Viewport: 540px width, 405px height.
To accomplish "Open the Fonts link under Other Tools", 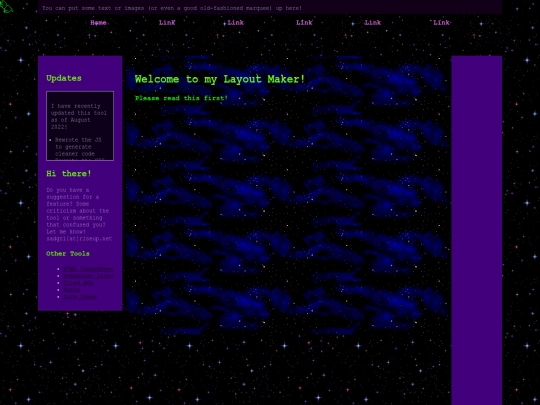I will coord(72,290).
